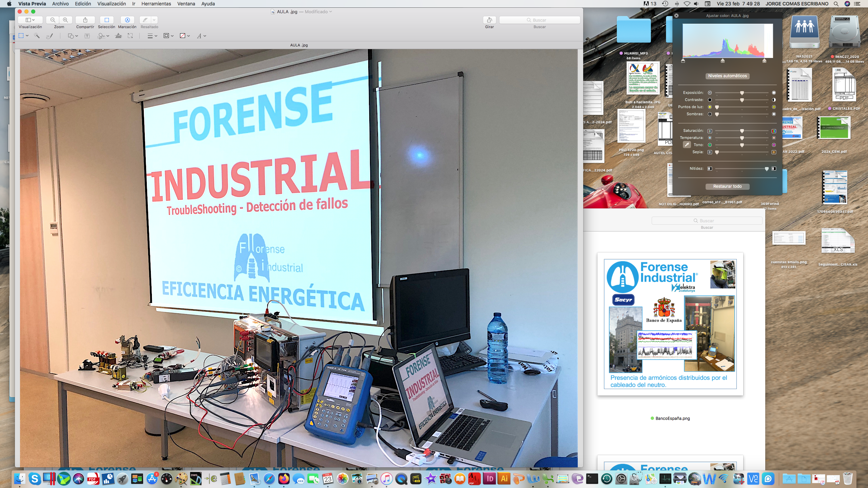Screen dimensions: 868x488
Task: Open the Herramientas menu
Action: pyautogui.click(x=156, y=4)
